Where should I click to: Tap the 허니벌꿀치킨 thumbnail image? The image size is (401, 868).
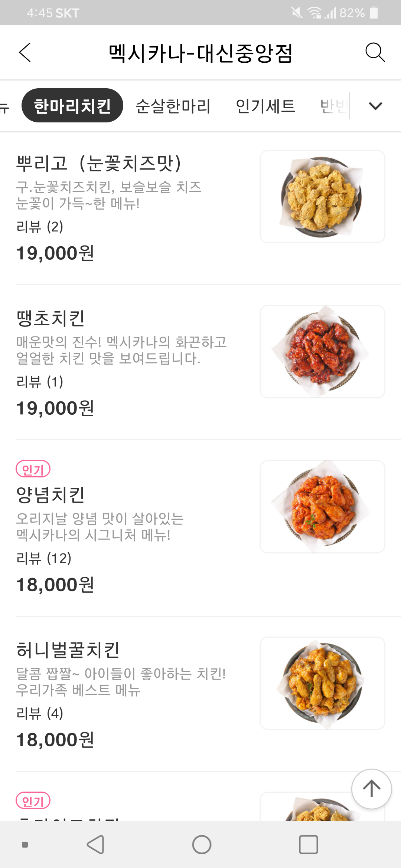point(322,683)
